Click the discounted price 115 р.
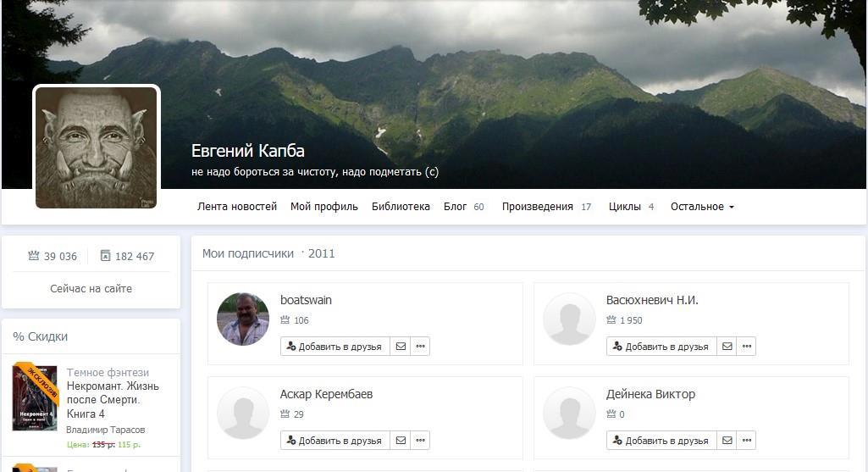Viewport: 868px width, 472px height. pos(129,444)
